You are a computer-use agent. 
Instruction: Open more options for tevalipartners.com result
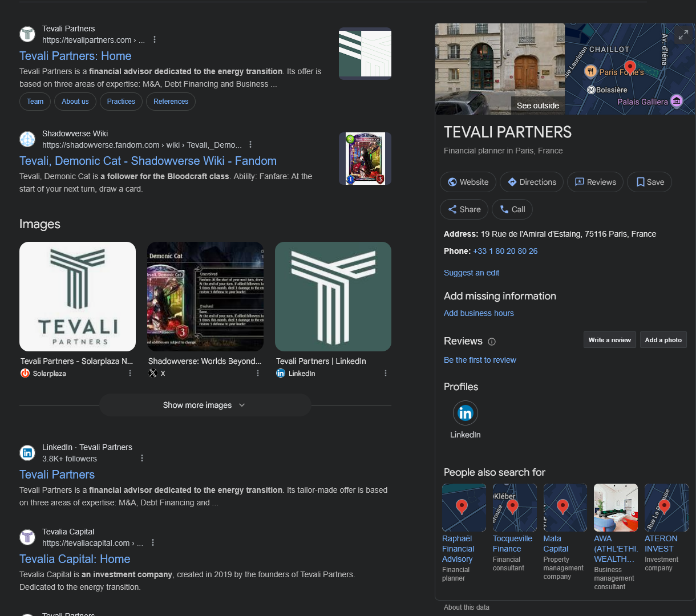[154, 40]
